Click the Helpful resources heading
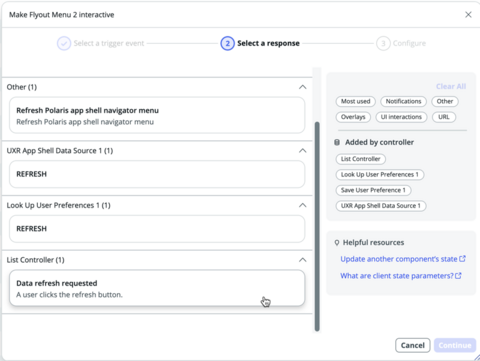The image size is (480, 361). [x=373, y=243]
